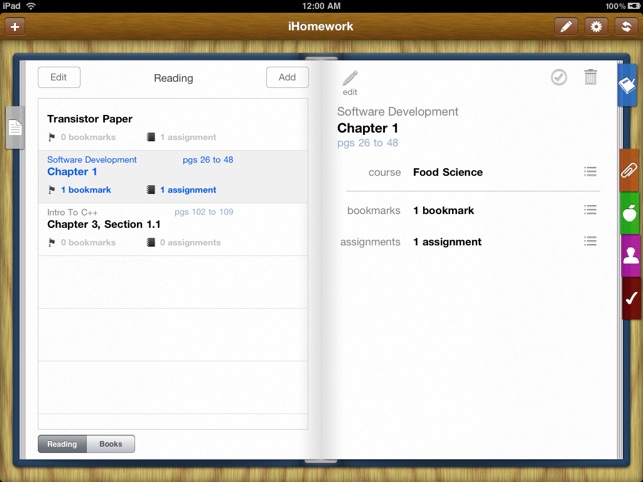The width and height of the screenshot is (643, 482).
Task: Click pgs 26 to 48 in detail pane
Action: [x=367, y=143]
